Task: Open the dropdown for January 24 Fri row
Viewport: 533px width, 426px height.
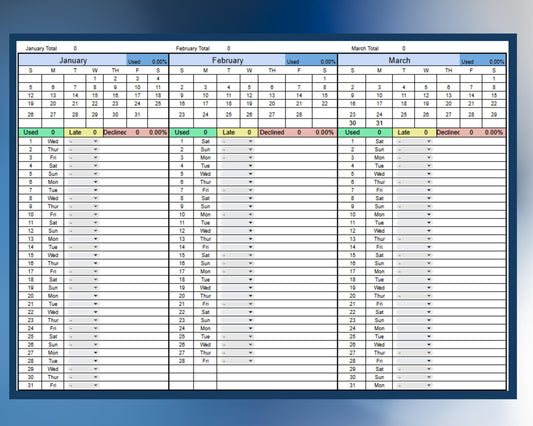Action: point(83,328)
